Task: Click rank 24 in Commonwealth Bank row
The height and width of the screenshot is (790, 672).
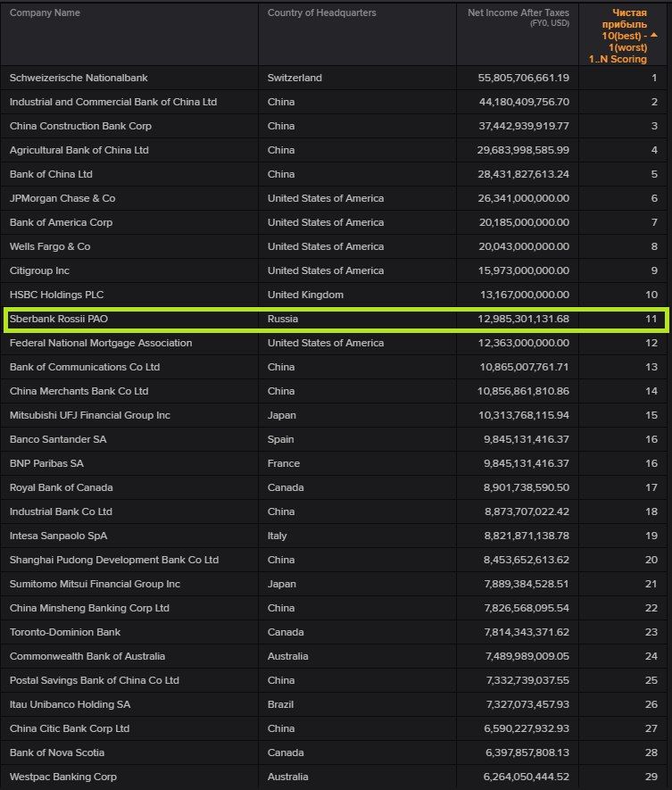Action: pyautogui.click(x=651, y=656)
